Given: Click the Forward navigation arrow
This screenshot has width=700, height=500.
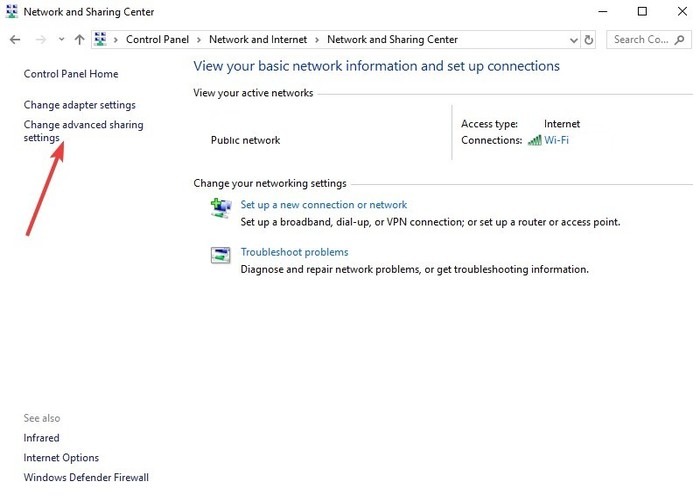Looking at the screenshot, I should [41, 40].
